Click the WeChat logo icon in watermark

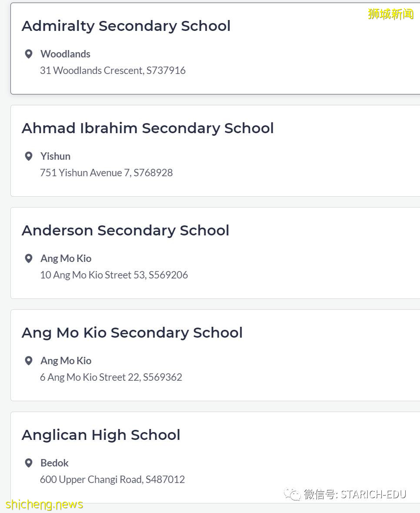pyautogui.click(x=292, y=494)
